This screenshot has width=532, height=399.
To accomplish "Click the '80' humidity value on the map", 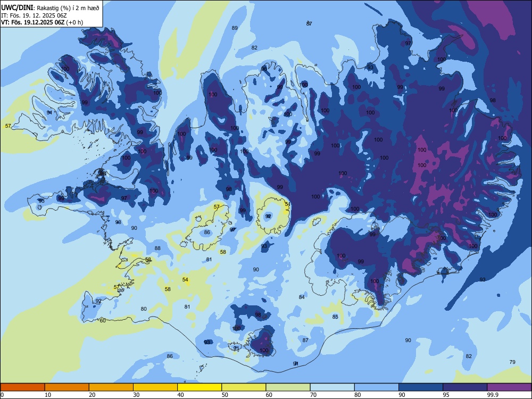I will click(144, 309).
